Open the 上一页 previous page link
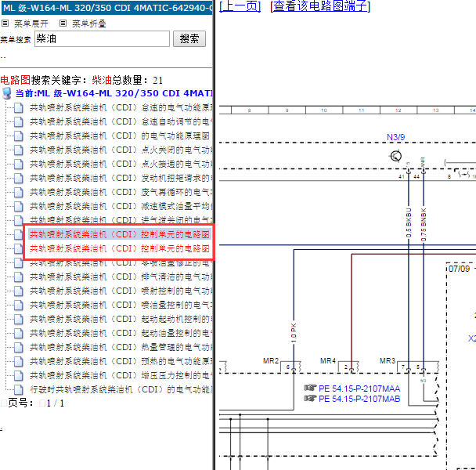The image size is (476, 470). click(x=240, y=6)
